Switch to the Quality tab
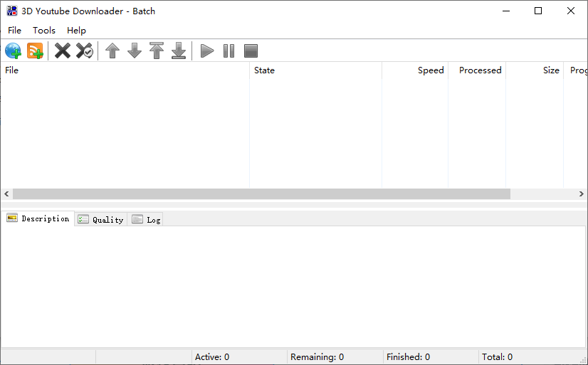Image resolution: width=588 pixels, height=365 pixels. [101, 220]
